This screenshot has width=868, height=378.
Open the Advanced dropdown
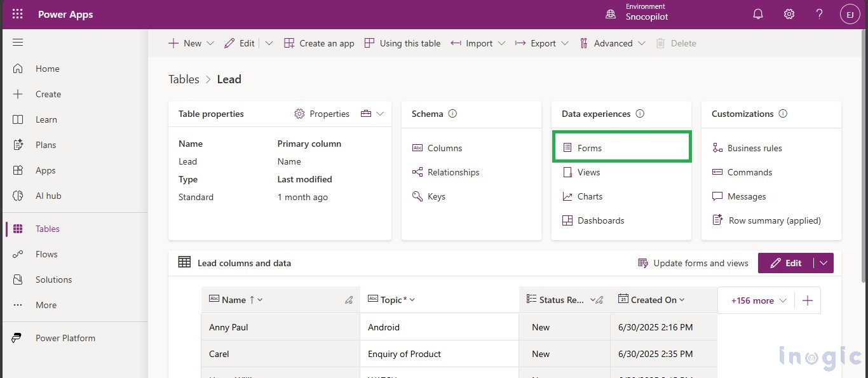click(613, 43)
